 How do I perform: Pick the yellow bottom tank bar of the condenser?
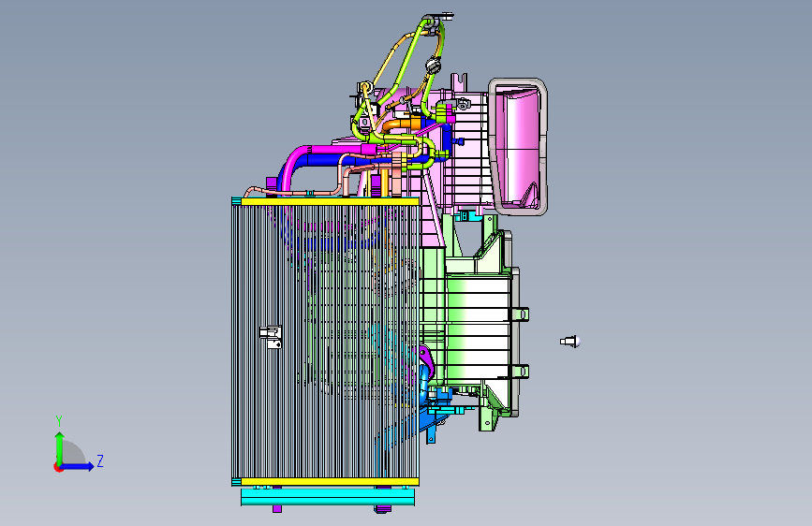pyautogui.click(x=330, y=482)
